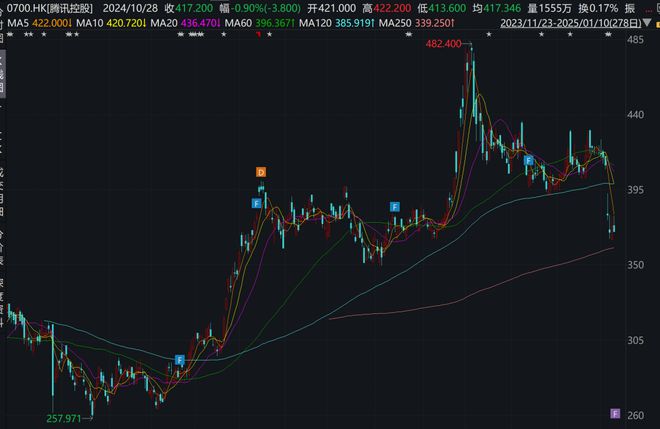The height and width of the screenshot is (429, 660).
Task: Click the orange D dividend marker
Action: (261, 172)
